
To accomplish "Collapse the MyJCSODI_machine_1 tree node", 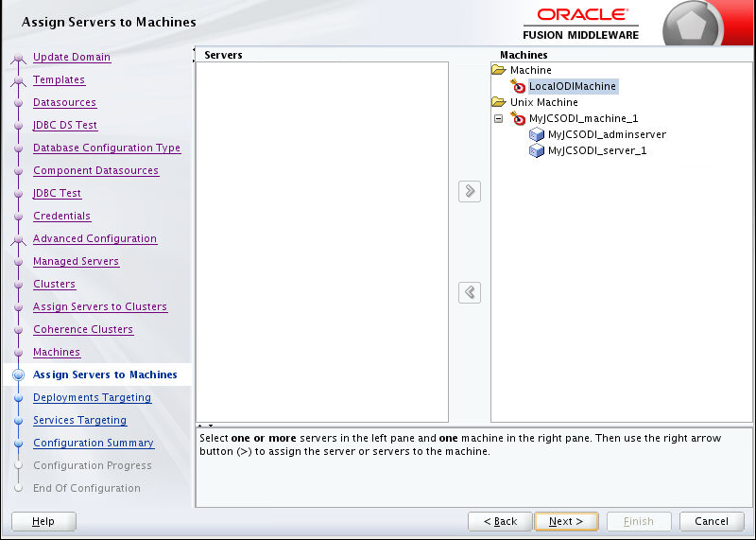I will (x=499, y=118).
